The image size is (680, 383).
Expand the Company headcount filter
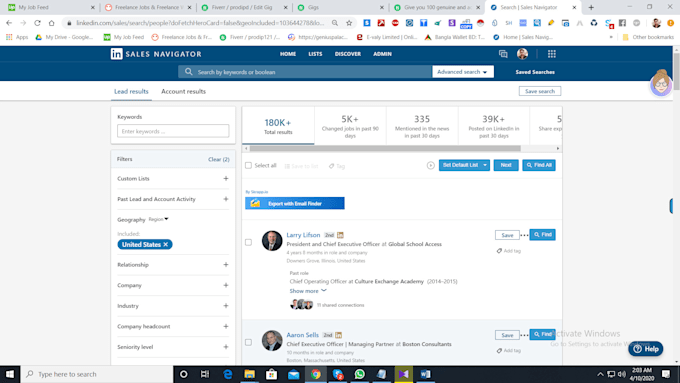point(226,326)
